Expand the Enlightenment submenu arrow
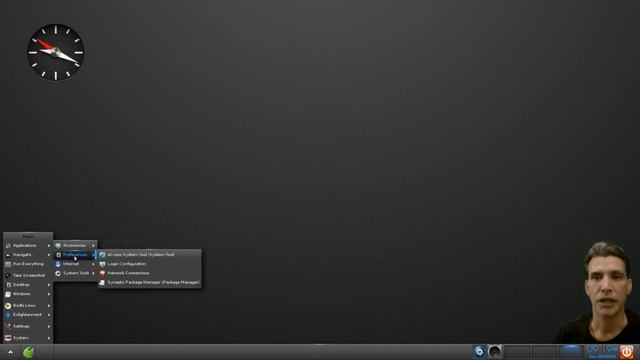 (x=49, y=315)
